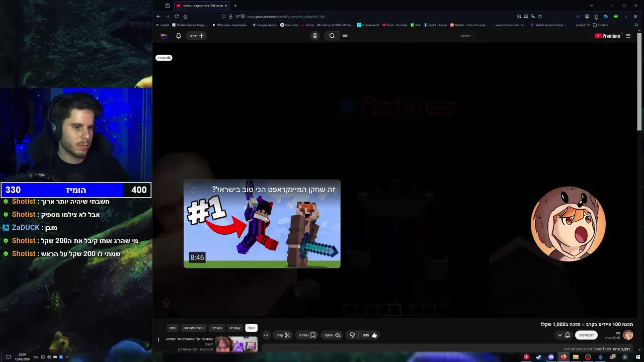
Task: Open YouTube notifications bell in header
Action: [178, 36]
